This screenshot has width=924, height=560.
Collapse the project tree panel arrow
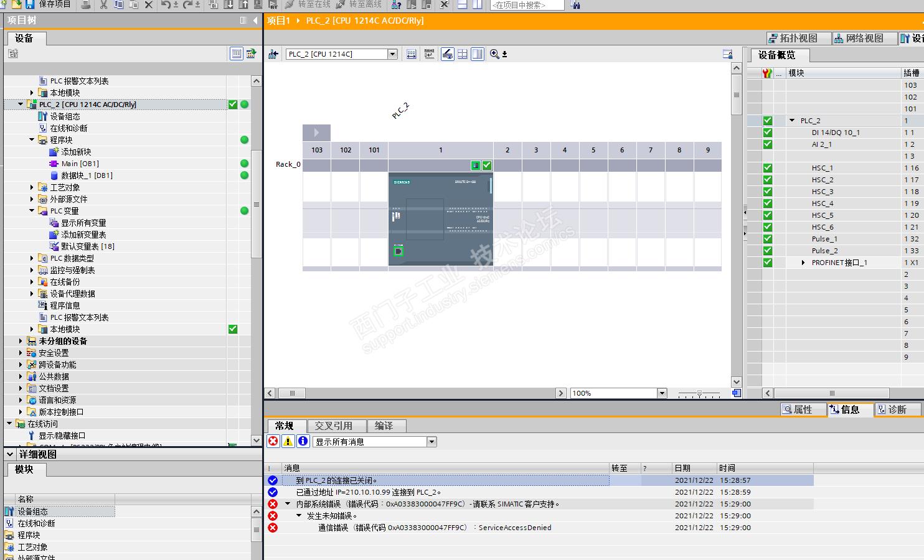tap(255, 21)
